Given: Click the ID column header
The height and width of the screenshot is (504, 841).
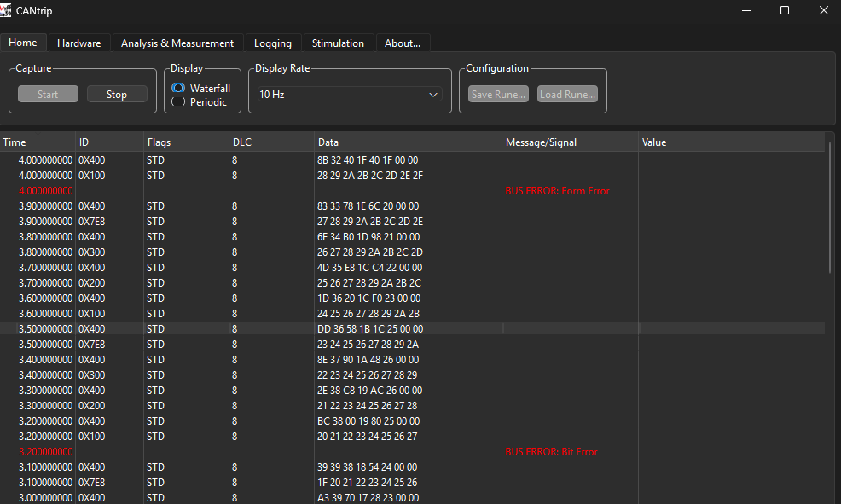Looking at the screenshot, I should tap(110, 142).
